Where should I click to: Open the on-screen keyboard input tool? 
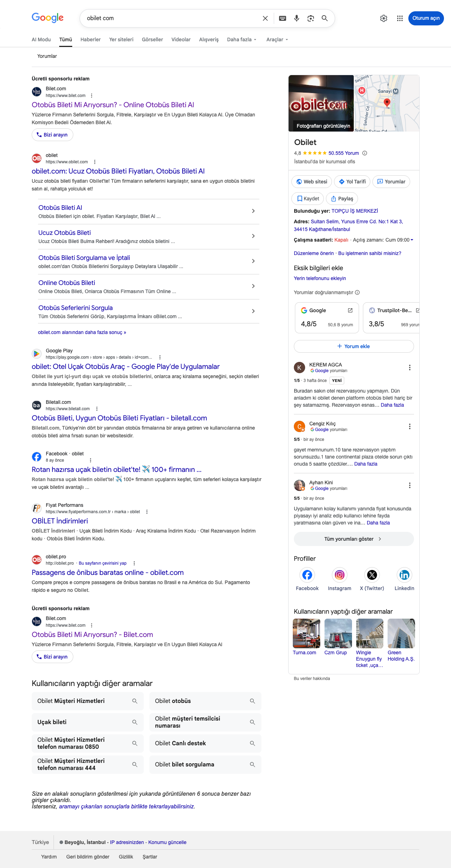283,18
